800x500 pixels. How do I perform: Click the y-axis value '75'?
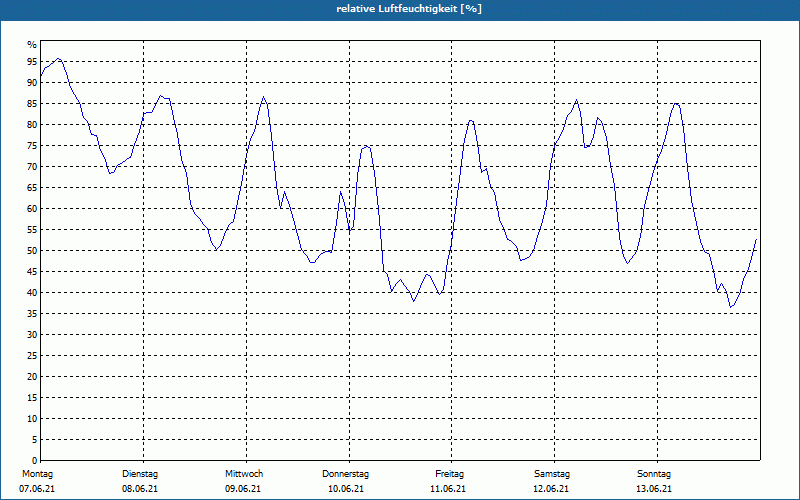32,146
